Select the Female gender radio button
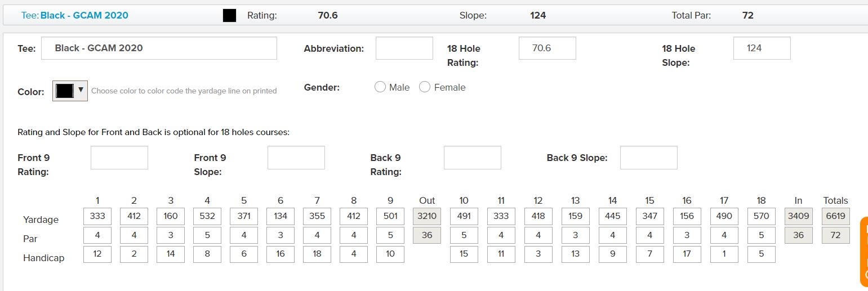This screenshot has width=868, height=291. (425, 87)
